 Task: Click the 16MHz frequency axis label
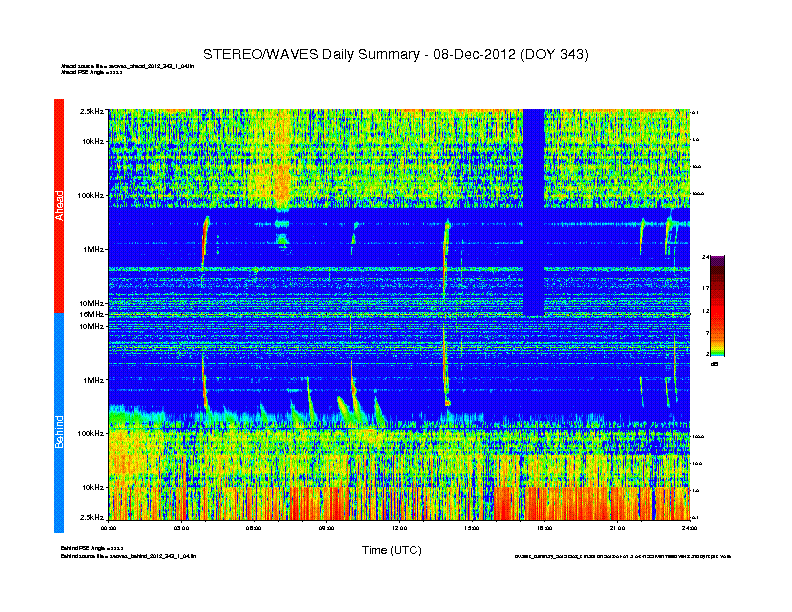pos(91,314)
